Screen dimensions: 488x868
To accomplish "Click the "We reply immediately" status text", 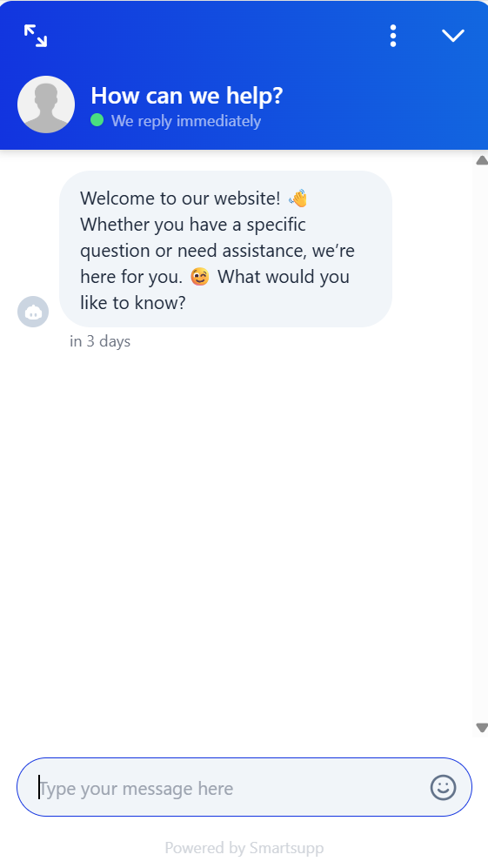I will [186, 121].
